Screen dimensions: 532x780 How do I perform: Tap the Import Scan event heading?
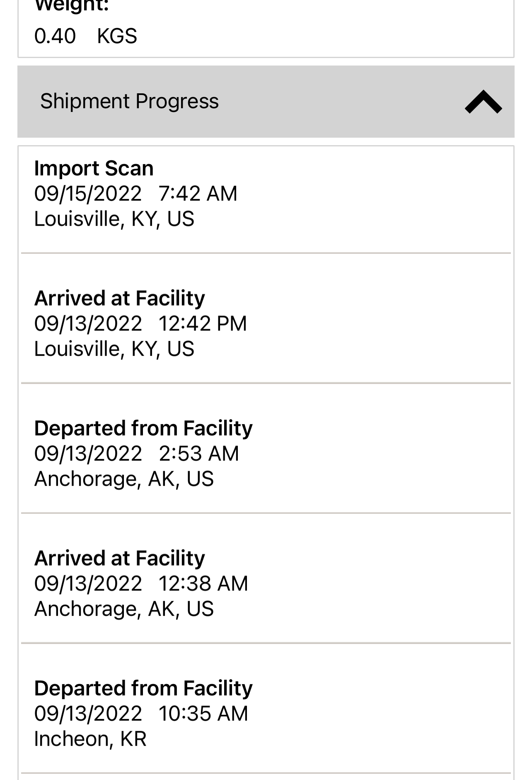pos(94,168)
